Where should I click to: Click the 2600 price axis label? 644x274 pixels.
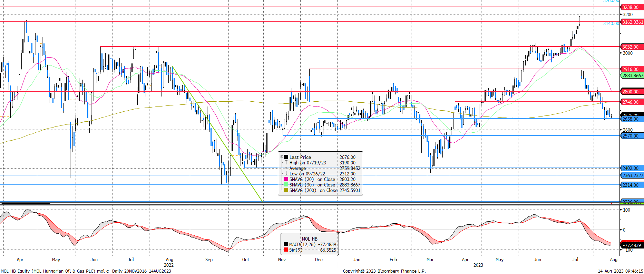coord(628,130)
